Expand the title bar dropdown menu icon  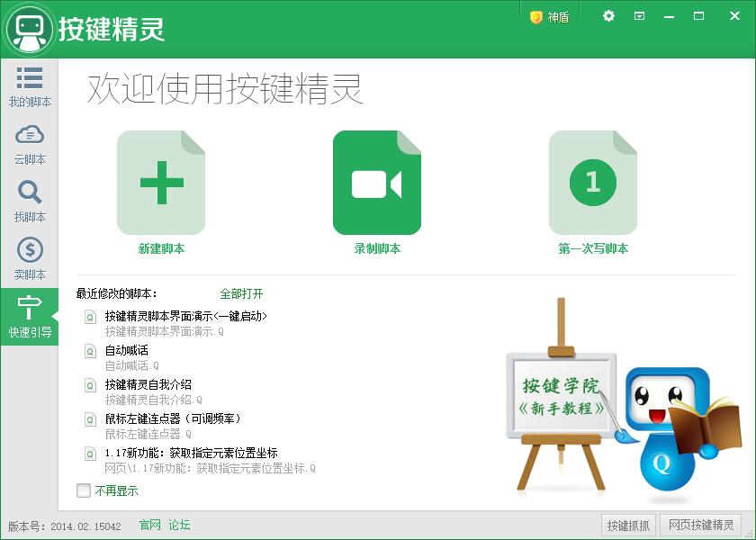point(639,16)
